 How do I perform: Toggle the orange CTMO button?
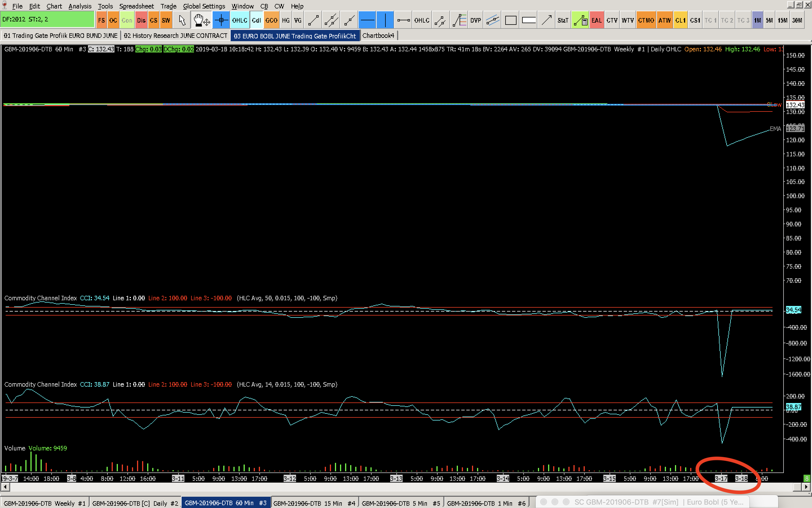click(646, 20)
